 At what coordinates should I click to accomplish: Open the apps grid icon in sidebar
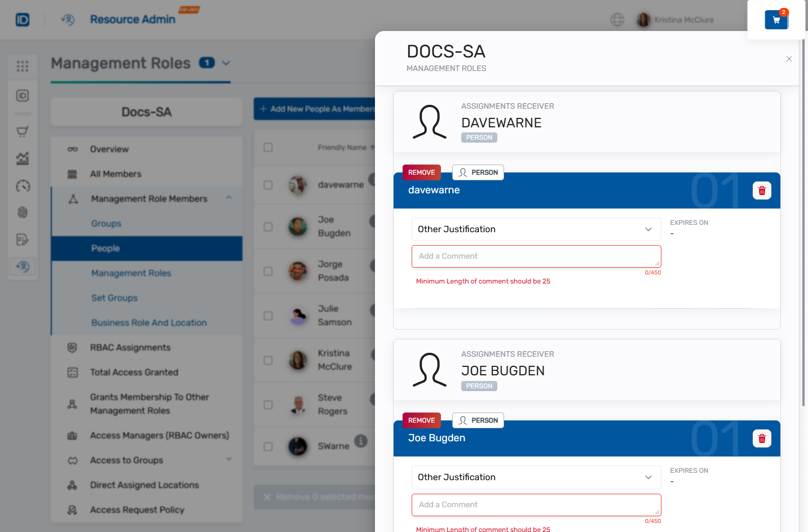[x=23, y=66]
